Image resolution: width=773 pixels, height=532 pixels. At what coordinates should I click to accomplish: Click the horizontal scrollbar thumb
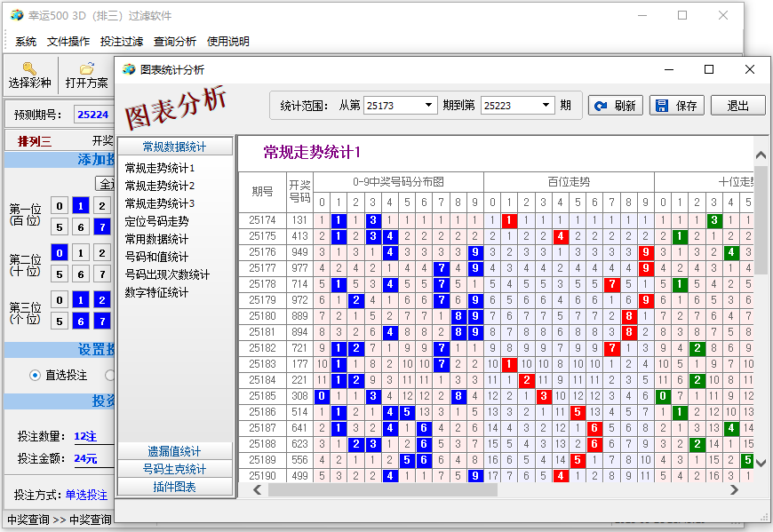point(426,489)
